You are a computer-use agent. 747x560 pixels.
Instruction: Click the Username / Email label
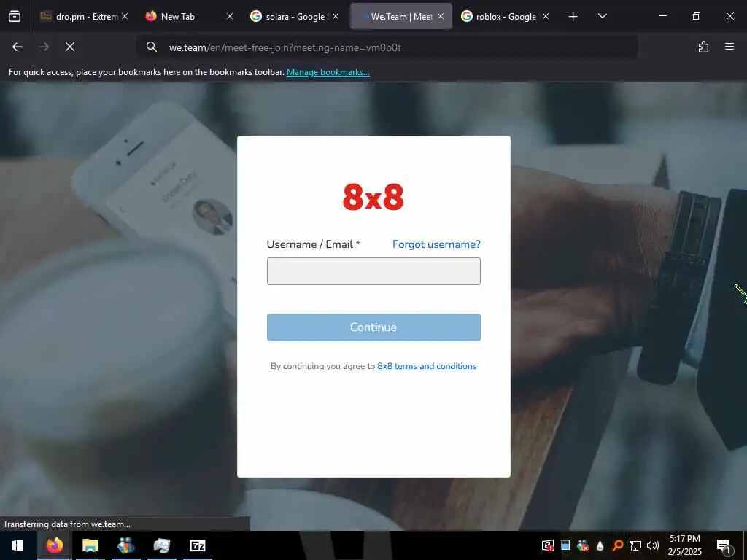tap(309, 244)
